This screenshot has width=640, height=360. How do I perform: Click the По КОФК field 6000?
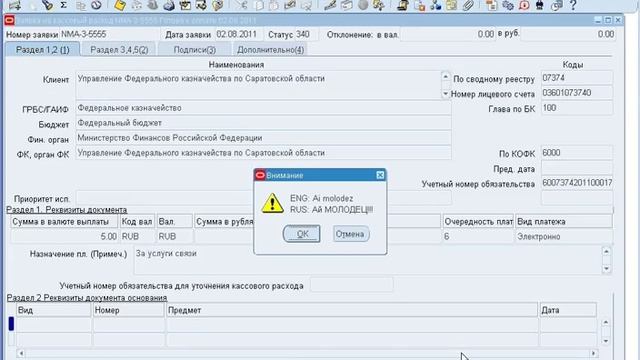(x=577, y=153)
